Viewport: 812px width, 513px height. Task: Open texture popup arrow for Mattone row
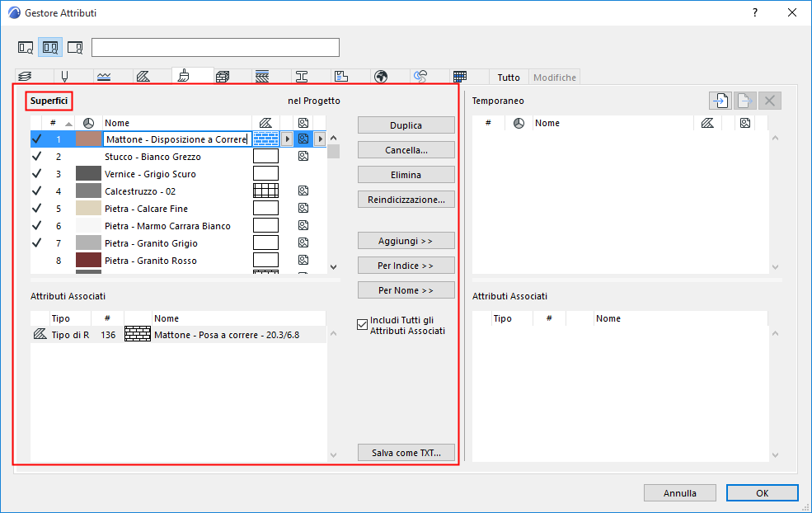(x=320, y=139)
